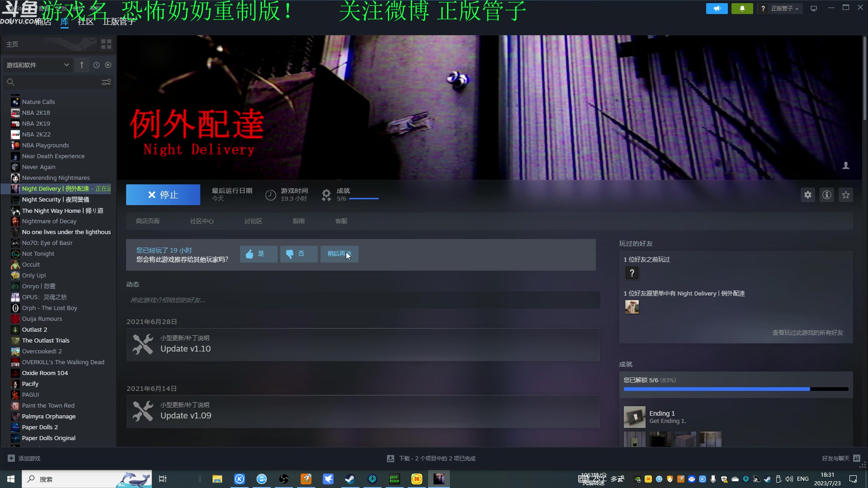This screenshot has width=868, height=488.
Task: Click the friends playing person icon on banner
Action: (846, 166)
